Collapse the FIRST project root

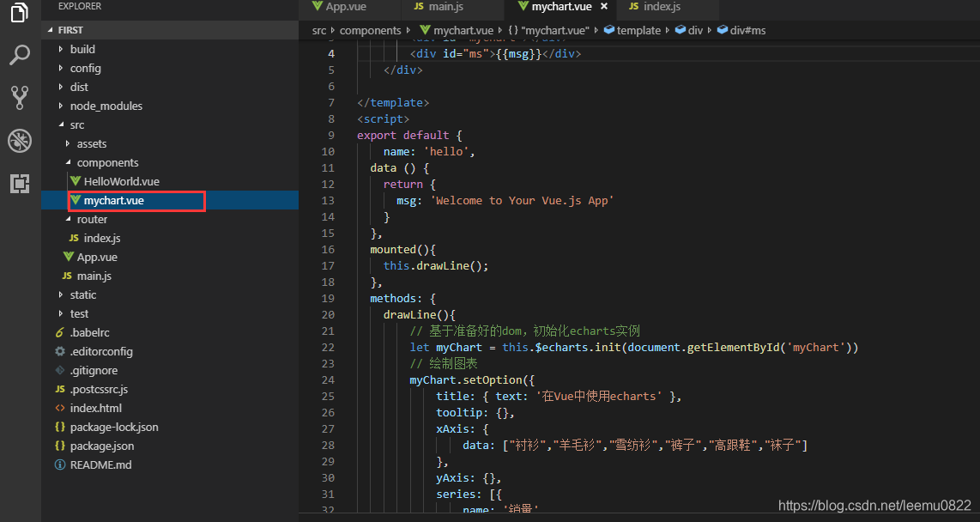(x=50, y=30)
